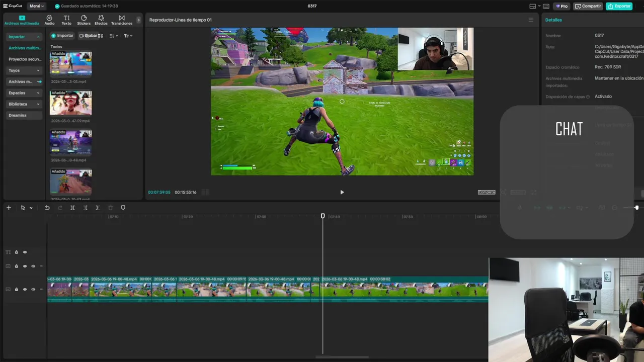Viewport: 644px width, 362px height.
Task: Select Archivos multimedia sidebar item
Action: pyautogui.click(x=25, y=48)
